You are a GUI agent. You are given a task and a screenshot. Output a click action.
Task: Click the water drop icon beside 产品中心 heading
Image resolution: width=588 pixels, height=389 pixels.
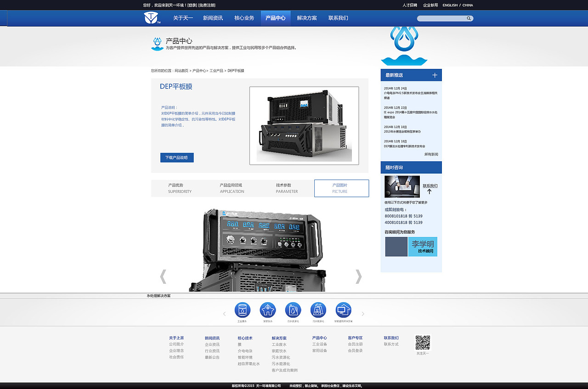click(158, 44)
